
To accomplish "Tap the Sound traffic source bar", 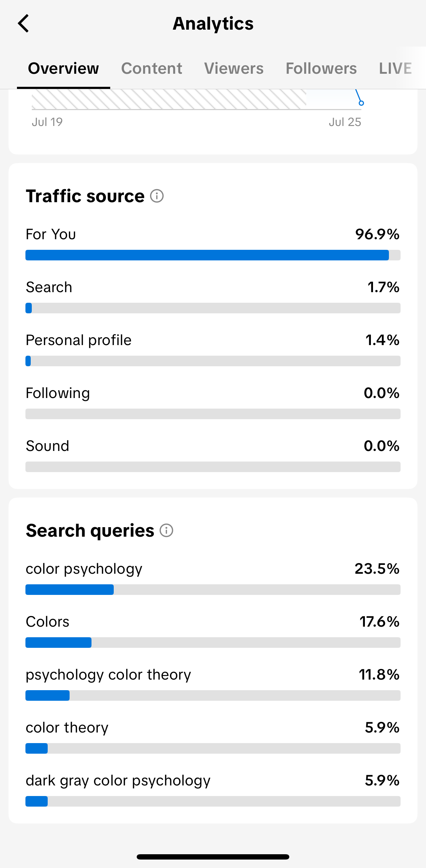I will [213, 467].
